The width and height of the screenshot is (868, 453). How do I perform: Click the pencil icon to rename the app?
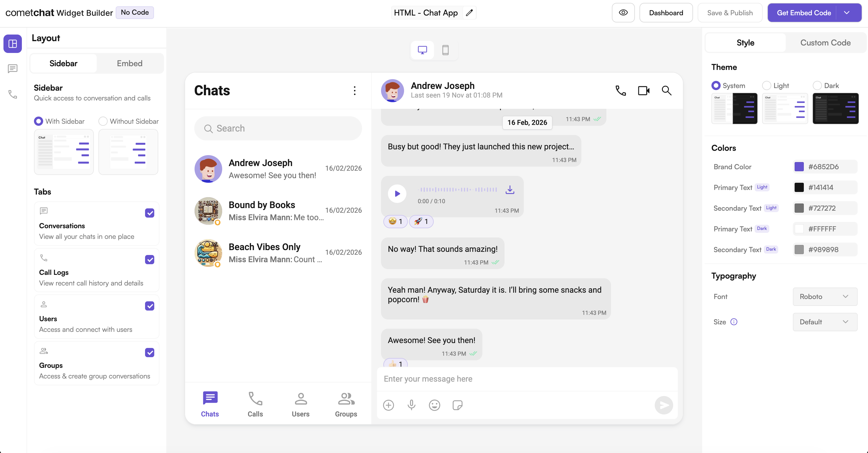coord(469,13)
